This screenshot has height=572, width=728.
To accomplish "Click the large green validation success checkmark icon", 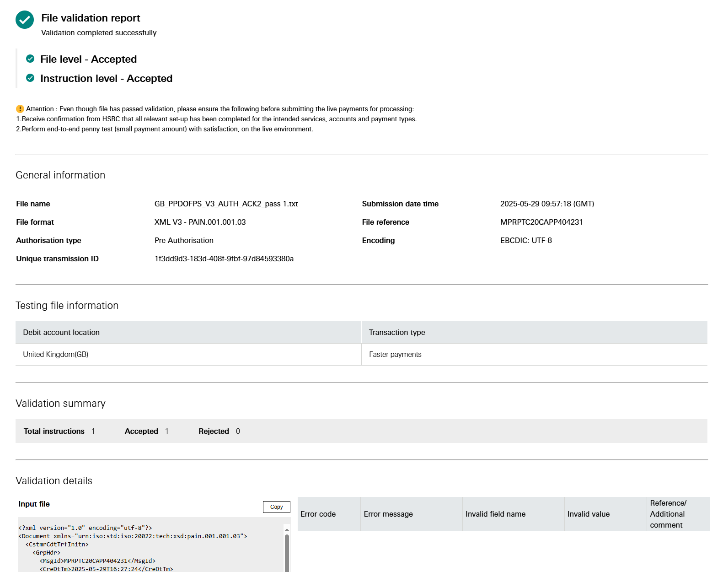I will tap(25, 20).
